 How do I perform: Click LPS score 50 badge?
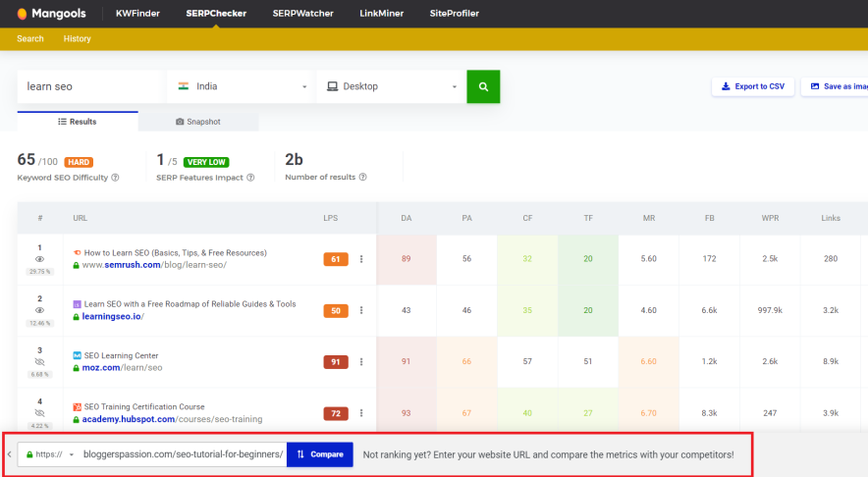tap(336, 310)
